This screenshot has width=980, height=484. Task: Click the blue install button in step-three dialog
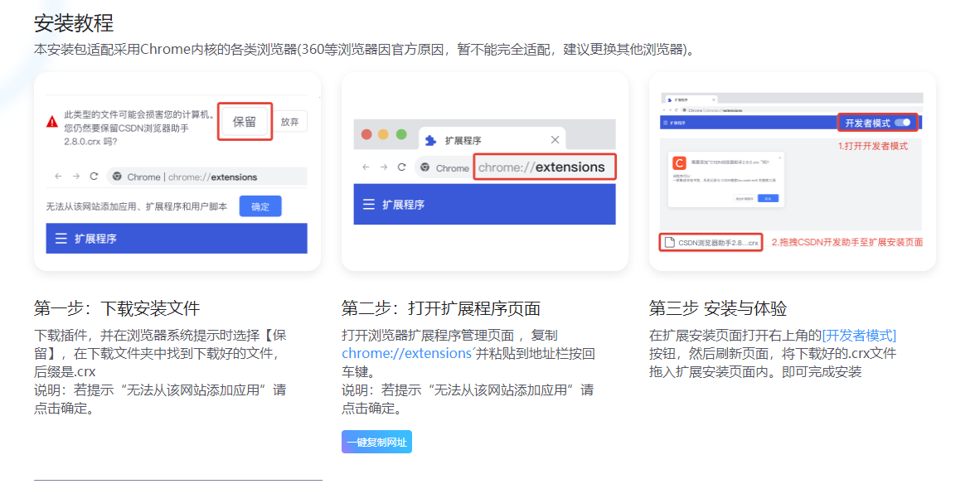[x=768, y=198]
